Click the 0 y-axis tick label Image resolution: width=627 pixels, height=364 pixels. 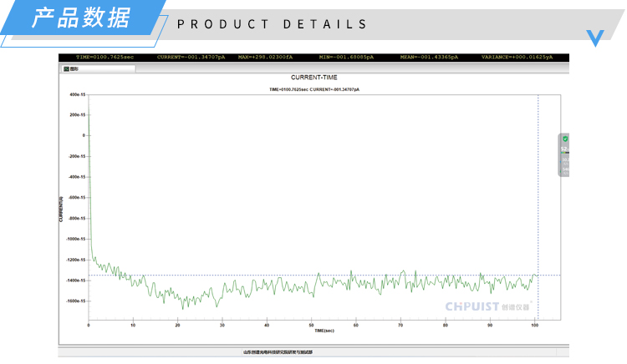click(x=84, y=135)
